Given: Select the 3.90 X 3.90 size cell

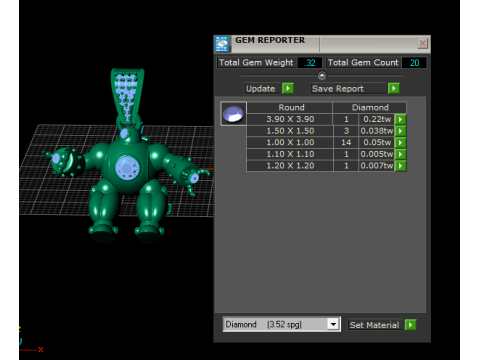Looking at the screenshot, I should pos(290,119).
